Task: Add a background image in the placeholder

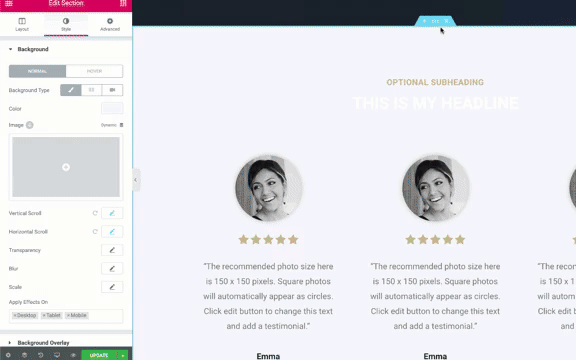Action: (x=66, y=167)
